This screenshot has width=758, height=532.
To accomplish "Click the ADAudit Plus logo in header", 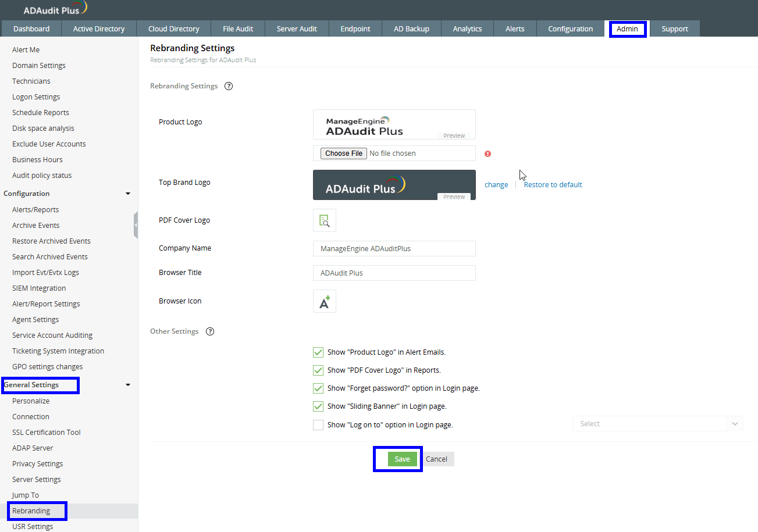I will point(56,9).
